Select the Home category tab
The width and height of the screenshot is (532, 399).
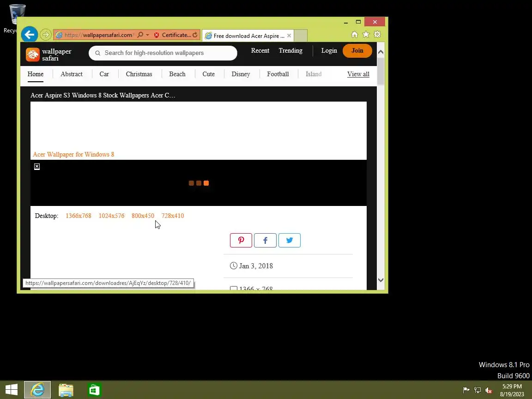click(36, 74)
